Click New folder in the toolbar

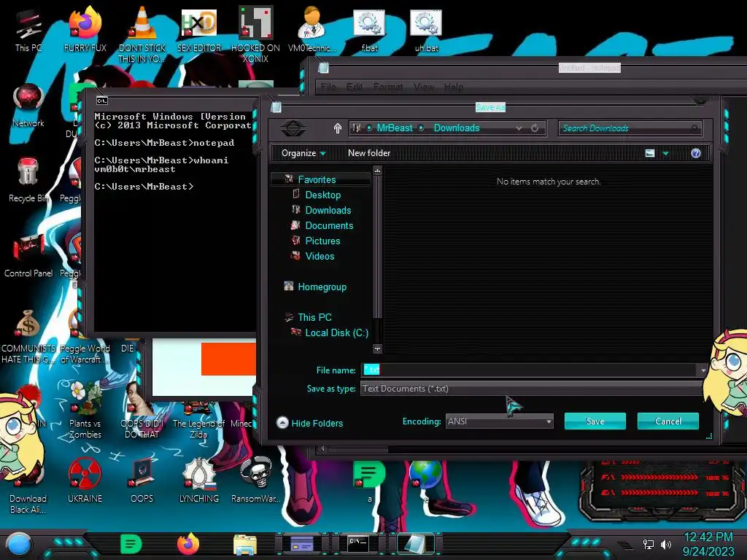pos(369,153)
